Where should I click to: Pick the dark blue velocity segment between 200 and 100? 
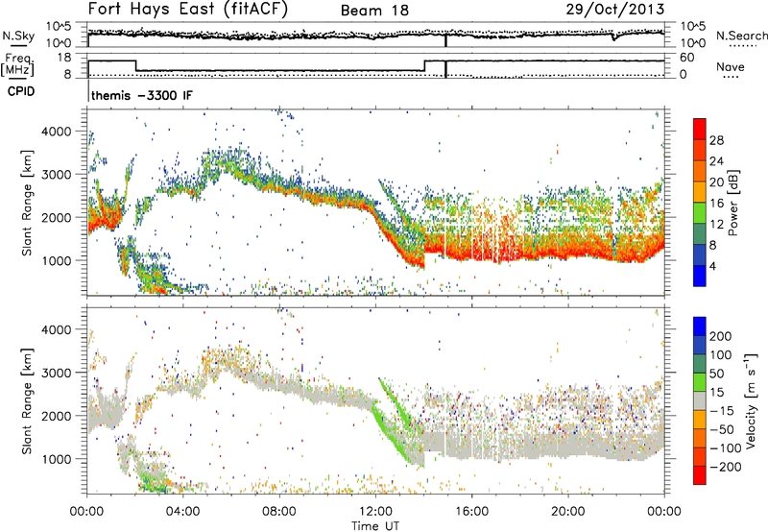(x=700, y=345)
